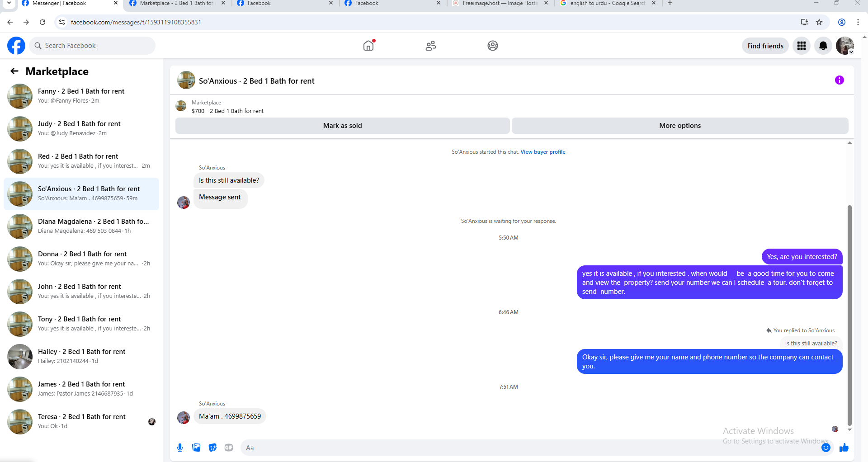
Task: Click the 'Is this still available?' quoted reply
Action: click(811, 343)
